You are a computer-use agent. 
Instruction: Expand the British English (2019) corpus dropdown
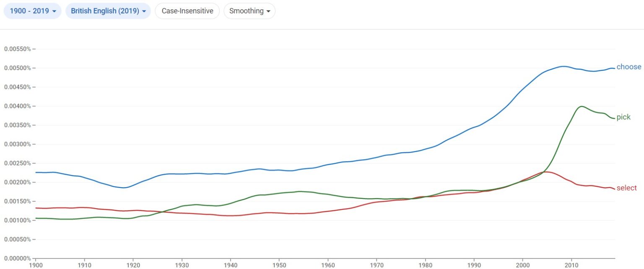coord(108,11)
